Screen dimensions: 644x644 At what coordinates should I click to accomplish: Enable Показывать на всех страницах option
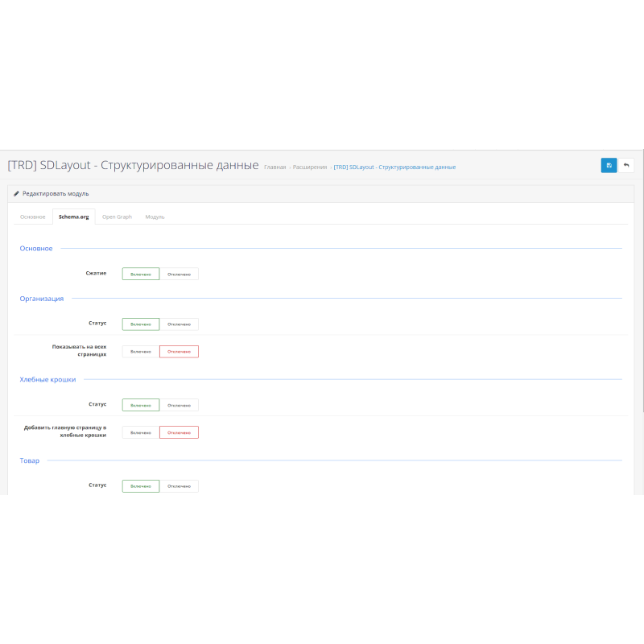140,351
